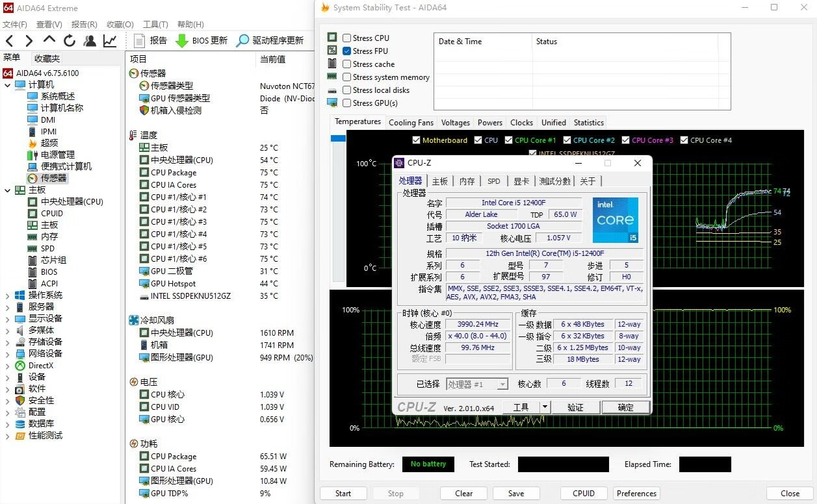Switch to Cooling Fans tab
This screenshot has height=504, width=817.
click(x=411, y=123)
